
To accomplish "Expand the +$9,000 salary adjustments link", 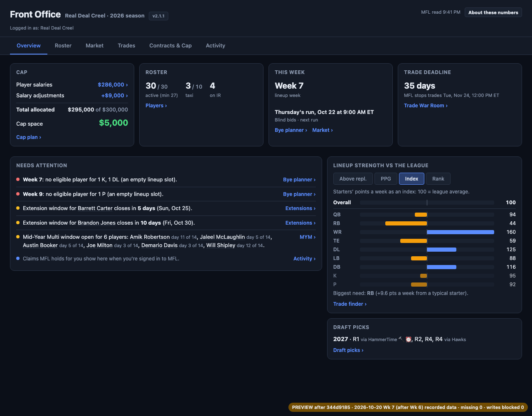I will (x=114, y=95).
